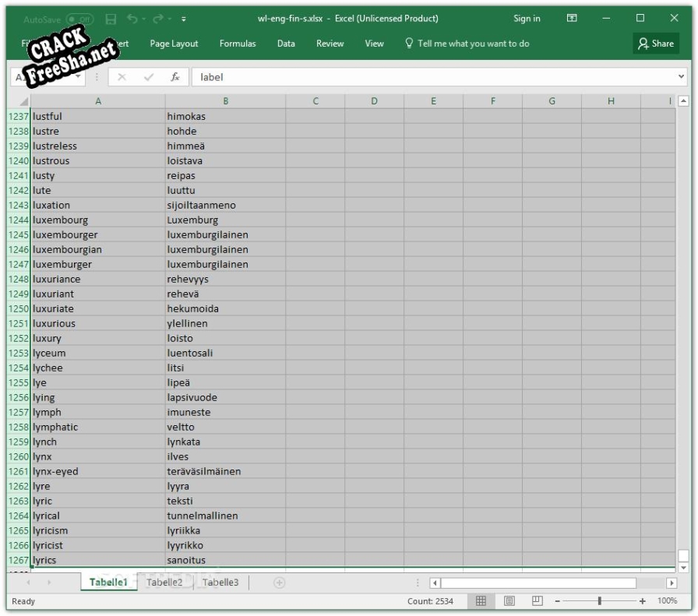Image resolution: width=698 pixels, height=616 pixels.
Task: Switch to Page Layout view icon
Action: pos(509,601)
